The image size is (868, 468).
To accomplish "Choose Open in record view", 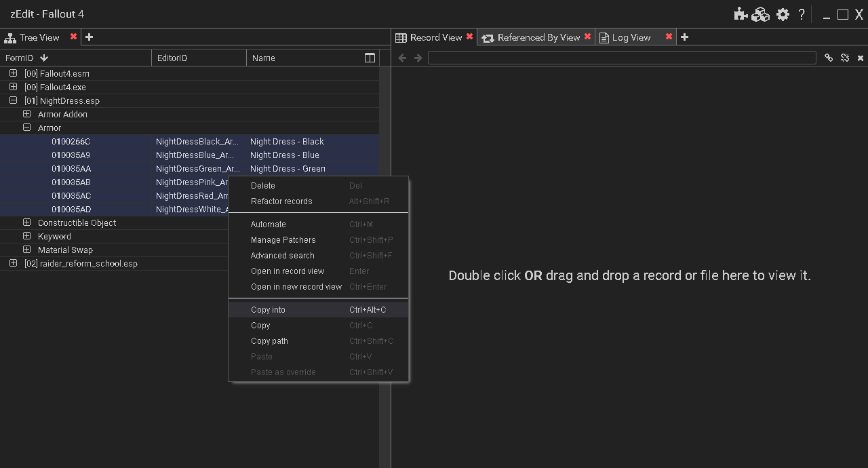I will coord(319,271).
